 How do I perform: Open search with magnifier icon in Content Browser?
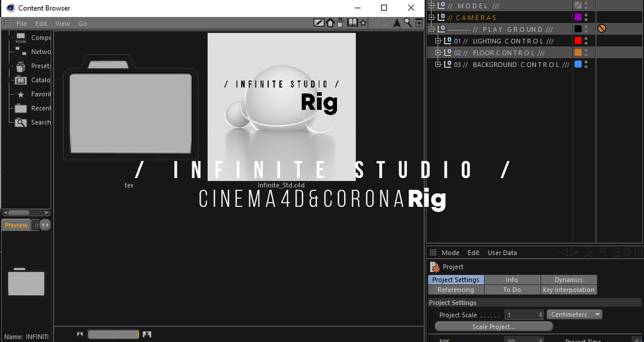pos(408,22)
